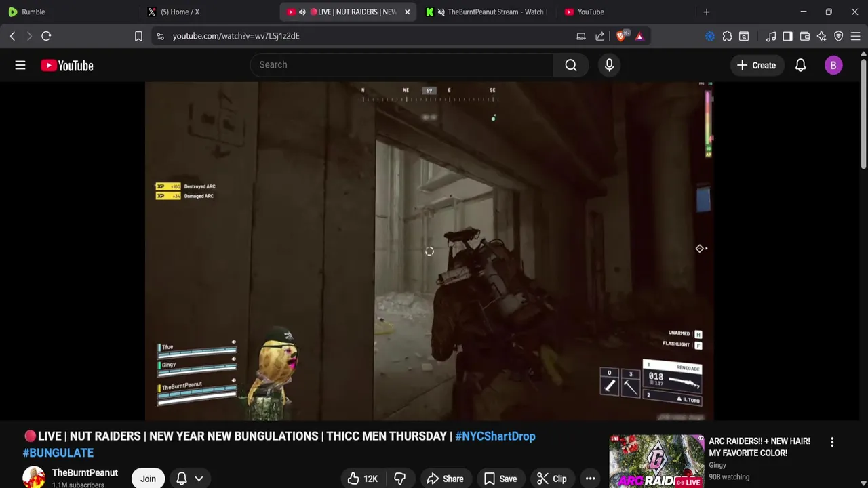Open Leo AI sparkle icon

point(821,36)
